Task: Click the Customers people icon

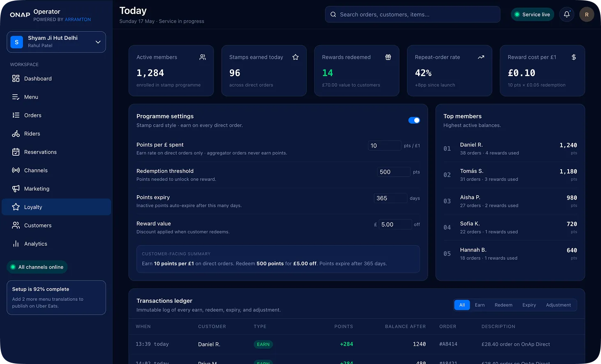Action: tap(16, 225)
